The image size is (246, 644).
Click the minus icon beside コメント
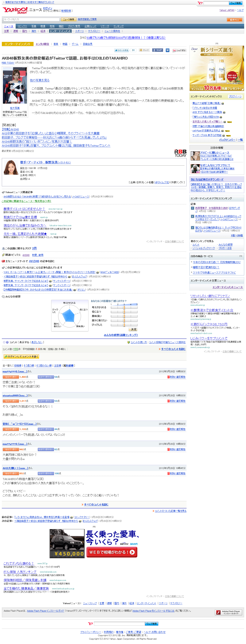point(7,342)
